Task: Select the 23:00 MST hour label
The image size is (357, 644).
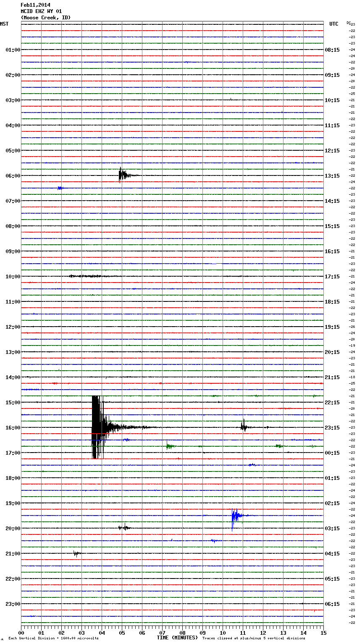Action: (13, 604)
